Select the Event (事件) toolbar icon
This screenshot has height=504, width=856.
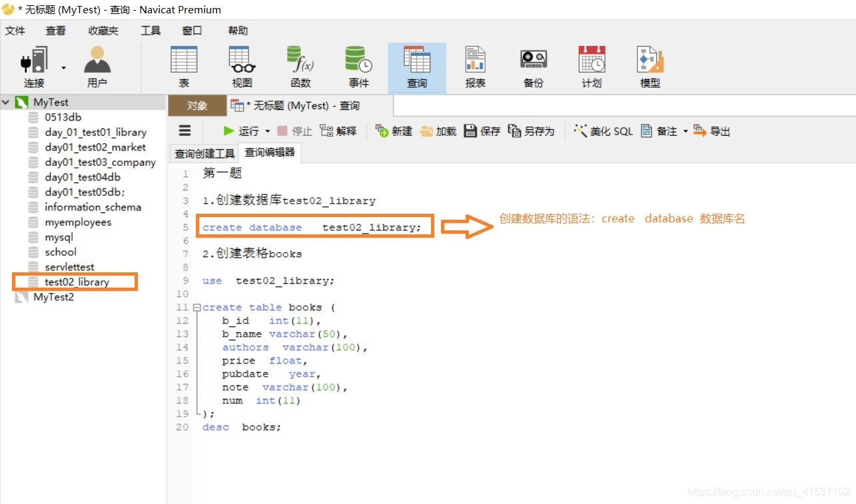[x=358, y=67]
